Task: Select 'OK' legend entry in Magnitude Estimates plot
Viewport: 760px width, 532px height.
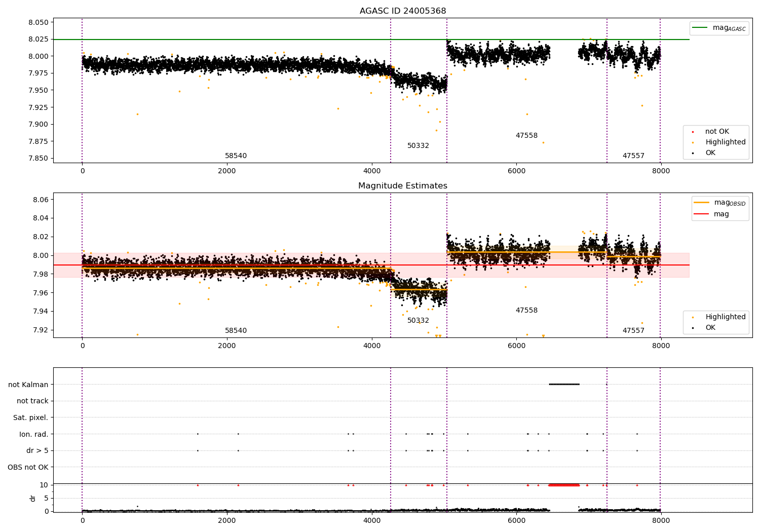Action: tap(704, 328)
